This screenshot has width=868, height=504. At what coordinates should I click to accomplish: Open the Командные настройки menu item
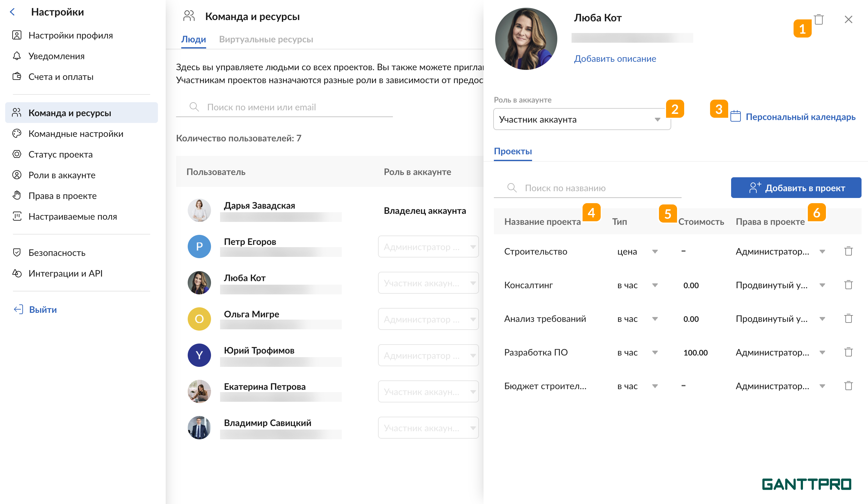pos(76,134)
